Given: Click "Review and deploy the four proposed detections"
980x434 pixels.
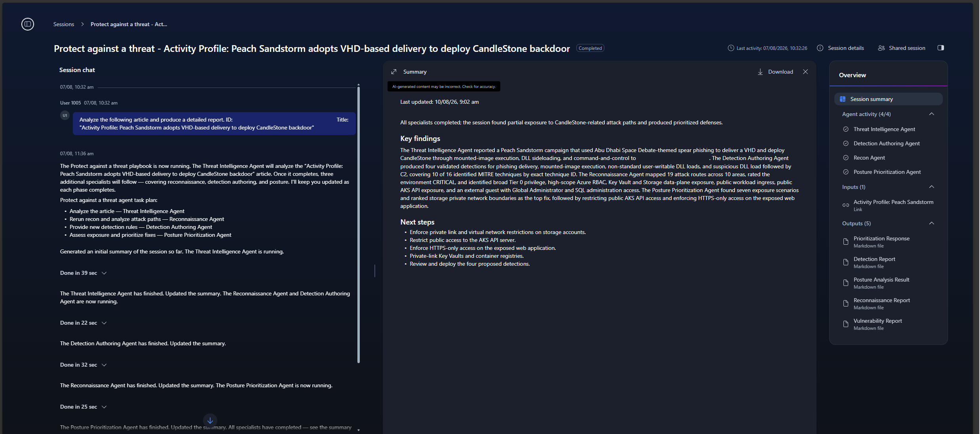Looking at the screenshot, I should (470, 264).
